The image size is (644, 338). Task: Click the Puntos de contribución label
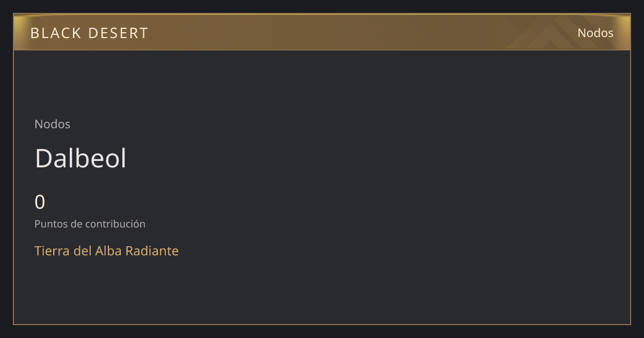90,224
